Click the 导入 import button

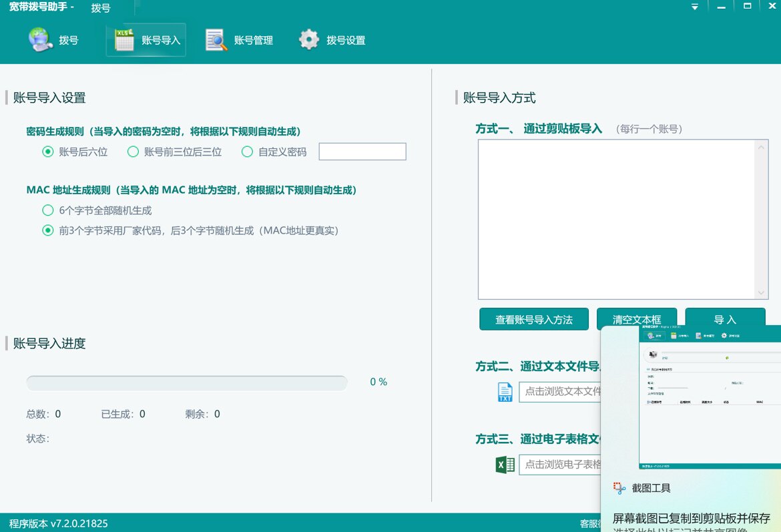coord(725,319)
